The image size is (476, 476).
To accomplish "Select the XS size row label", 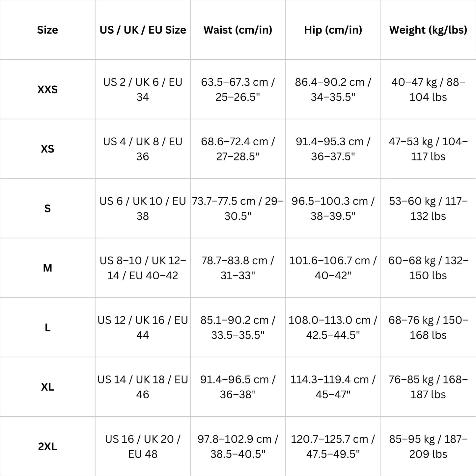I will tap(47, 149).
